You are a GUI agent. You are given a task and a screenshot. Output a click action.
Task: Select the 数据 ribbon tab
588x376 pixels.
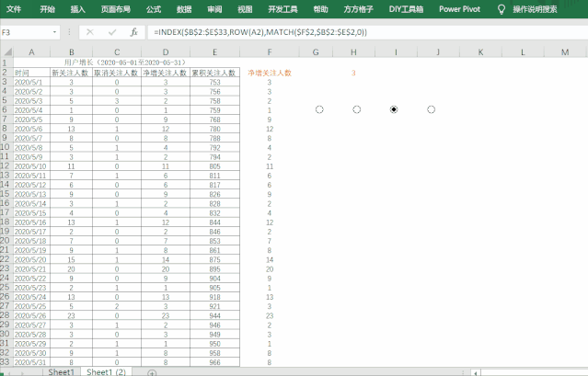[184, 9]
